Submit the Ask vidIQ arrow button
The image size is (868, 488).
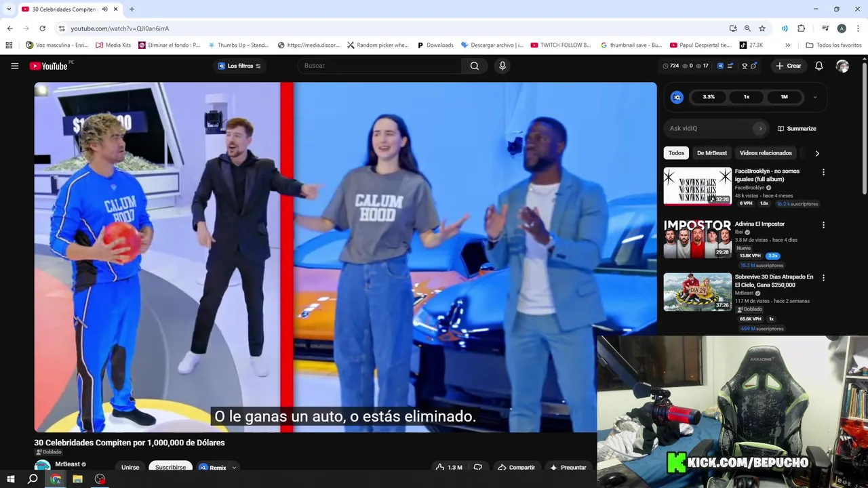[x=760, y=128]
